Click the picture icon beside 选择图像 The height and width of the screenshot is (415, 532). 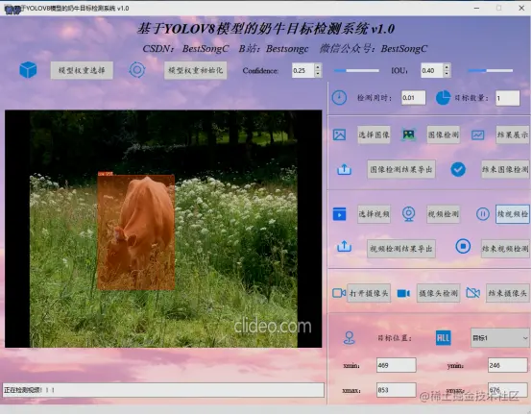point(339,134)
